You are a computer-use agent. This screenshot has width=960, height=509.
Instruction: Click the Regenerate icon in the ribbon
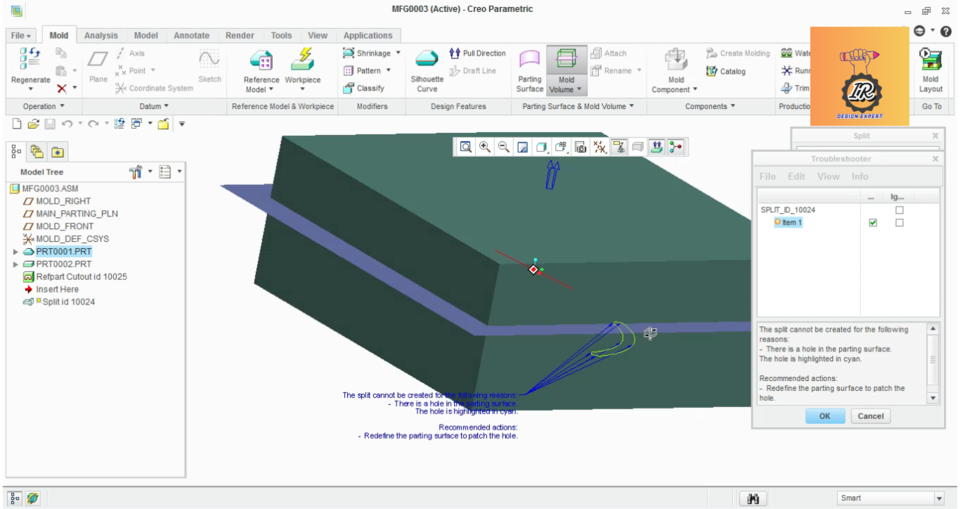pos(30,59)
